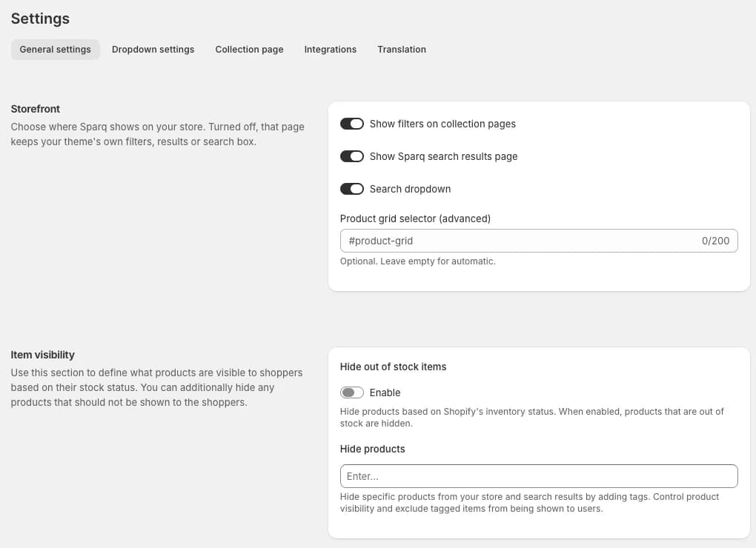Click the 'Hide products' heading
Viewport: 756px width, 548px height.
click(x=372, y=450)
